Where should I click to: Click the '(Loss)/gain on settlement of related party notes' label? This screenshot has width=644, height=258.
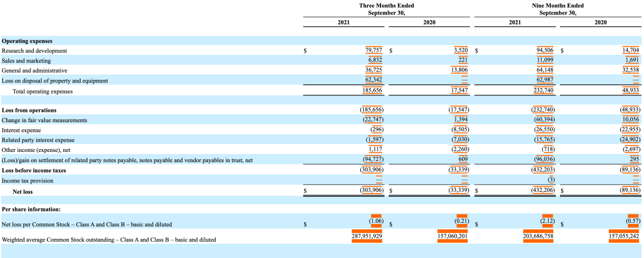126,160
